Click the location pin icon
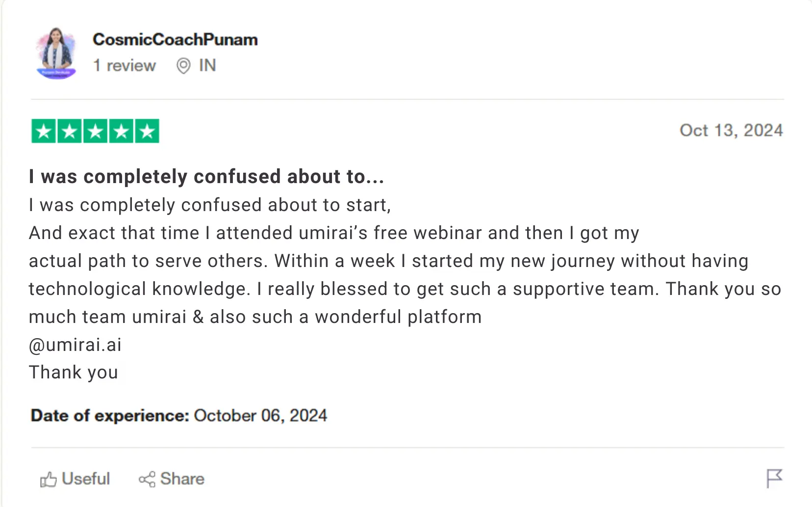The height and width of the screenshot is (507, 812). pos(183,66)
